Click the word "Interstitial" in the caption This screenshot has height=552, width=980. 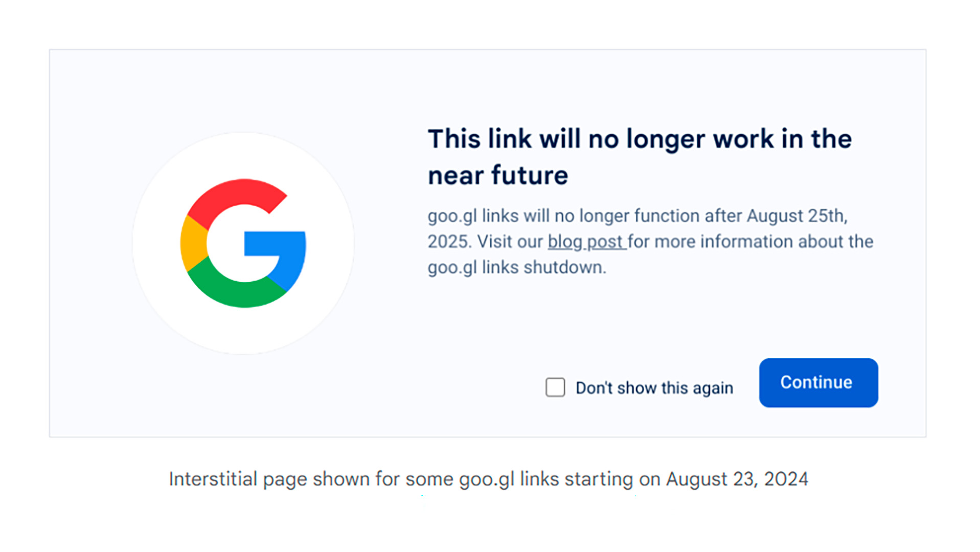213,479
